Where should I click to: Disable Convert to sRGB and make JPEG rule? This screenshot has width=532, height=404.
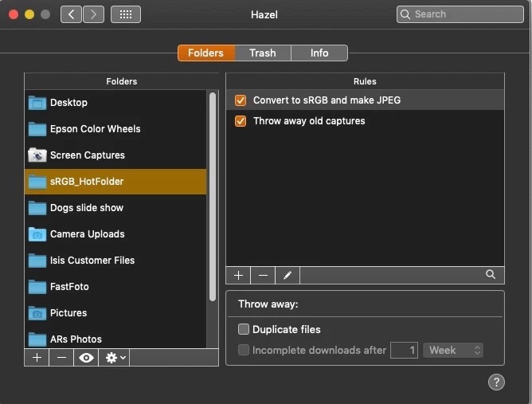(x=241, y=100)
